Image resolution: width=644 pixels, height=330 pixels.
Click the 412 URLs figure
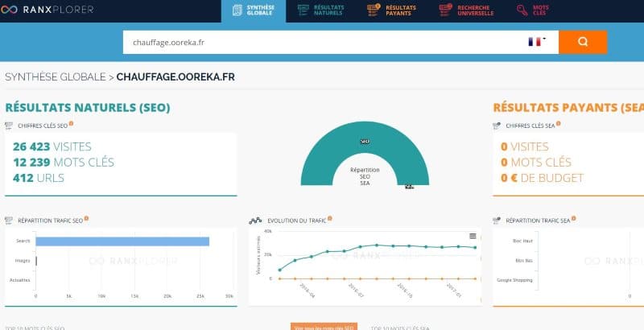tap(39, 178)
